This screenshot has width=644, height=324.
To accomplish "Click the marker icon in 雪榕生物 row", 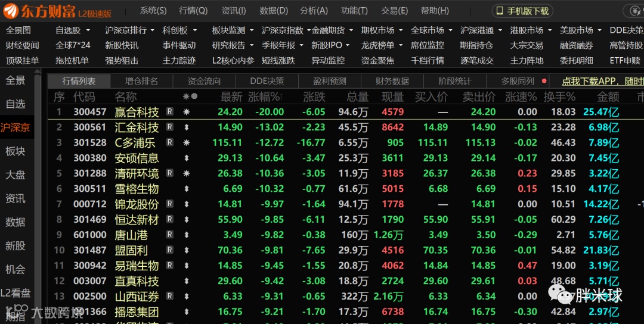I will click(x=187, y=189).
